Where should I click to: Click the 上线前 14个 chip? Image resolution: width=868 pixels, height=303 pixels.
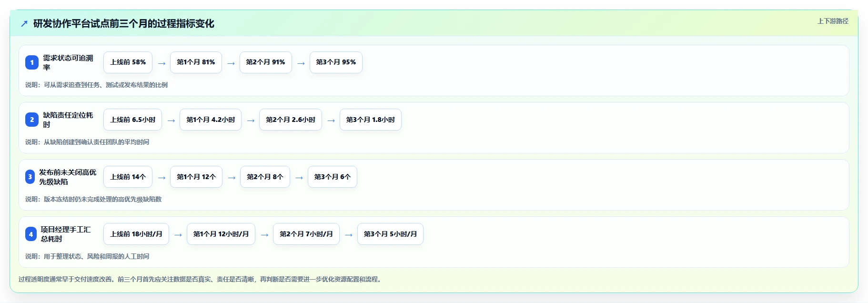tap(128, 177)
